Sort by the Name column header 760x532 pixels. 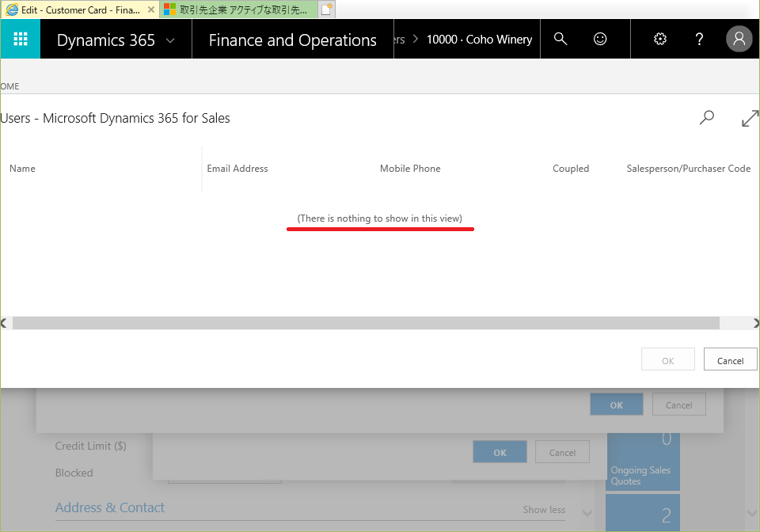coord(22,169)
